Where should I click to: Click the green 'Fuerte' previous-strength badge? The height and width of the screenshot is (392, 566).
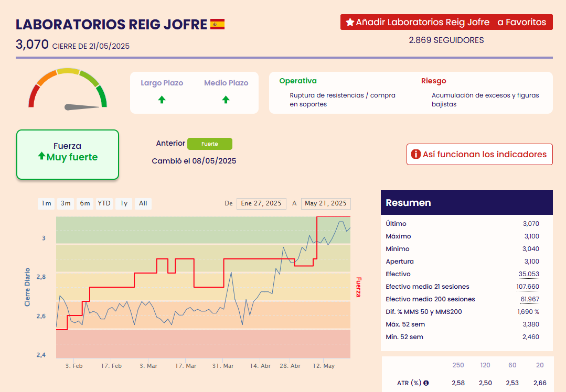(x=210, y=144)
